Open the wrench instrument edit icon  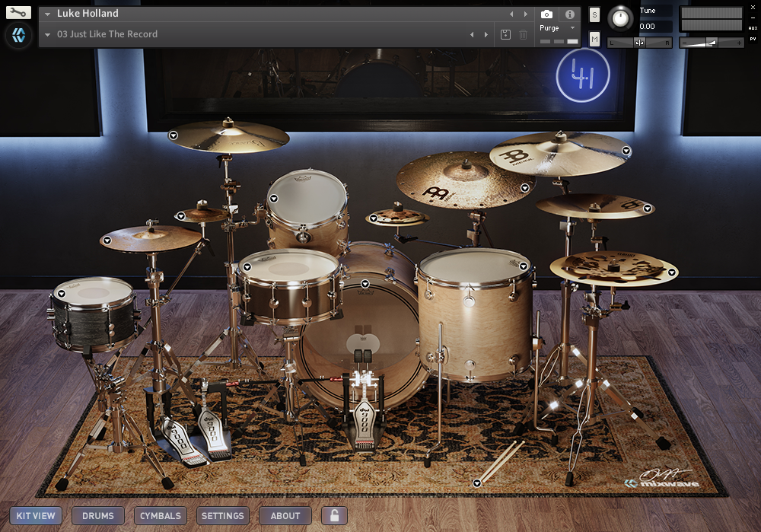pos(18,13)
